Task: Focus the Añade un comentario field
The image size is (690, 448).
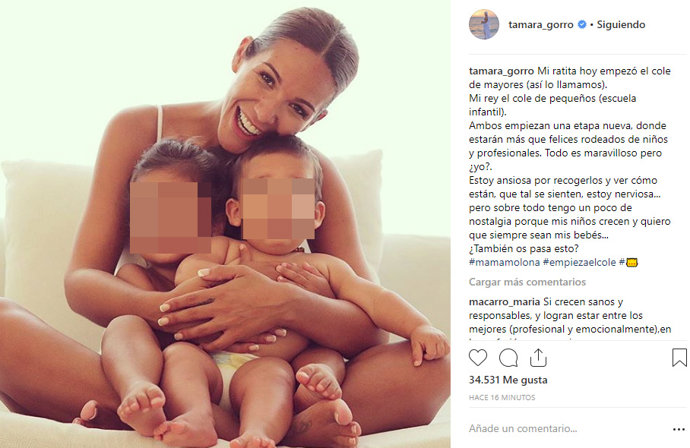Action: point(568,429)
